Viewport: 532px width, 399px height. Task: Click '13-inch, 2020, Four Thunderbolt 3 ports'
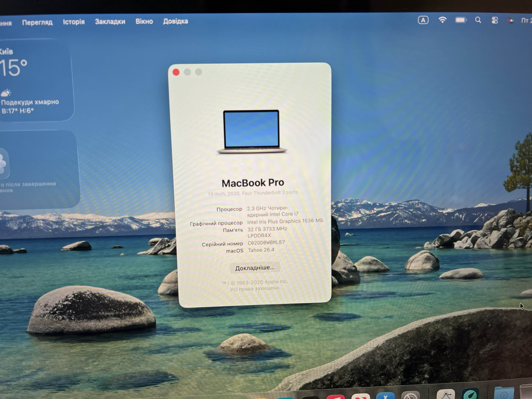click(253, 193)
